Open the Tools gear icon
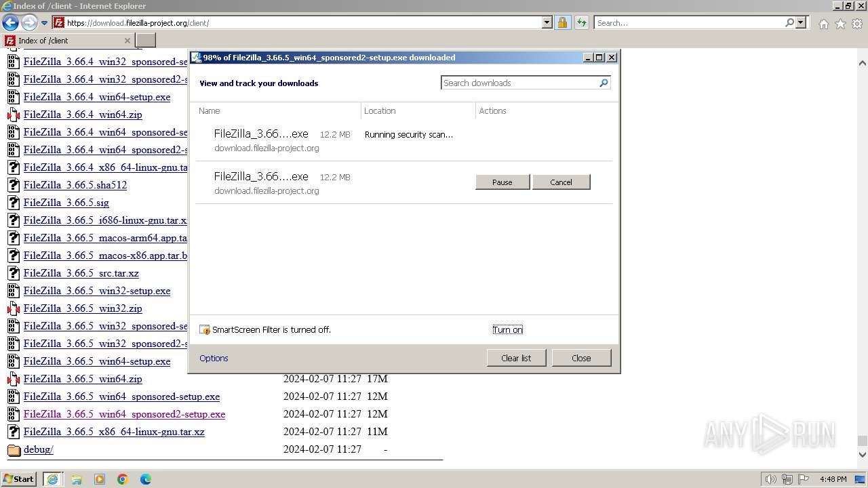 coord(857,24)
